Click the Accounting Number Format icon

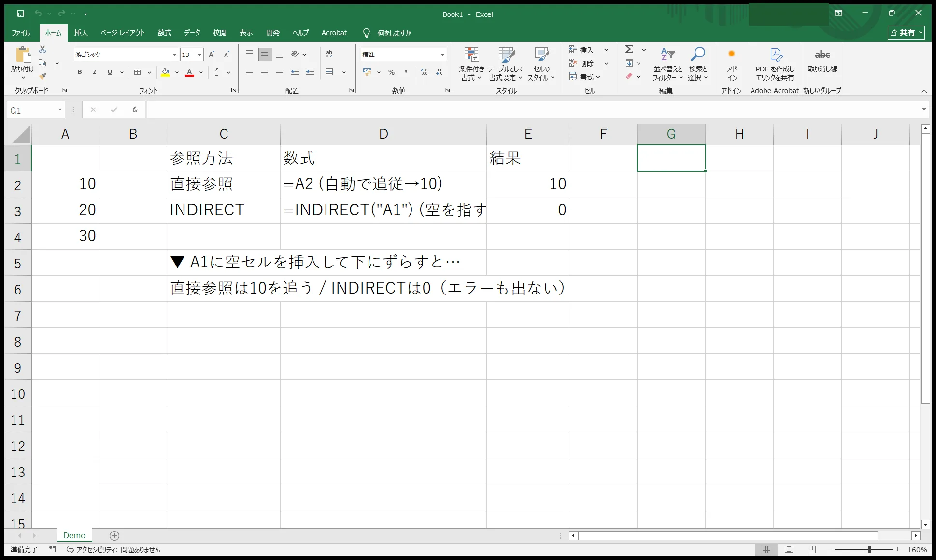tap(367, 72)
